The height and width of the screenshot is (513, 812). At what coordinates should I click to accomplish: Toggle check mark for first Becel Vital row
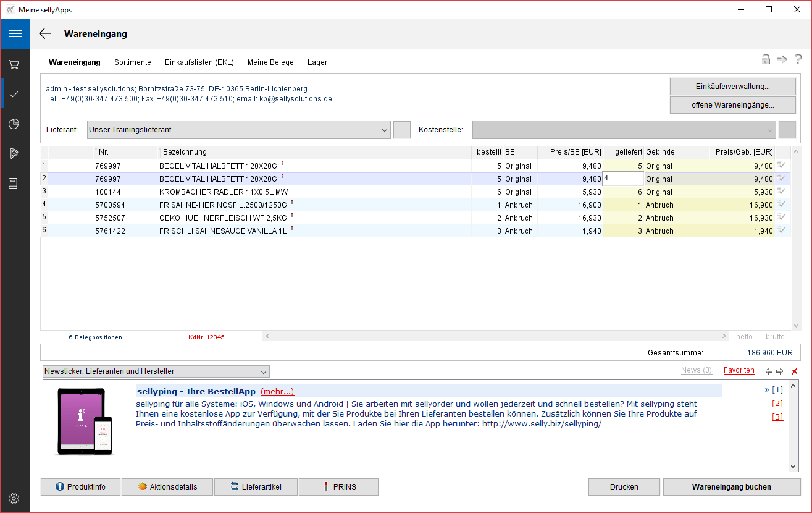tap(781, 166)
